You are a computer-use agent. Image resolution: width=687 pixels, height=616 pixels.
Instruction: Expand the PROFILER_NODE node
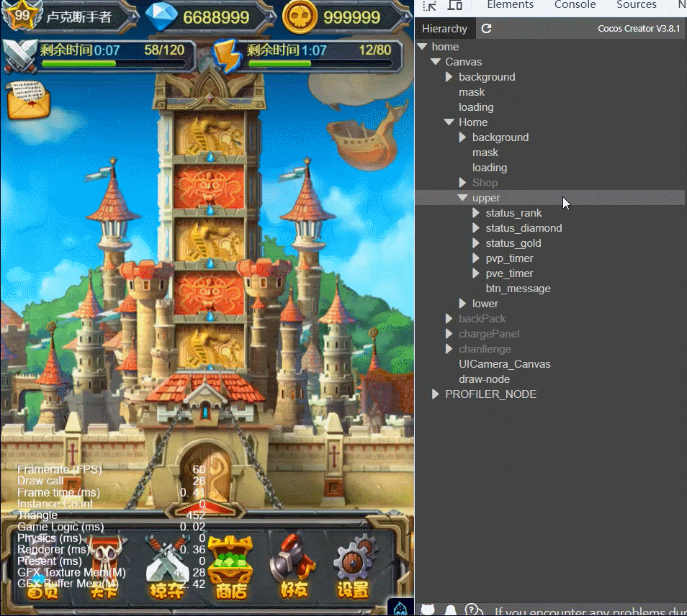tap(436, 394)
